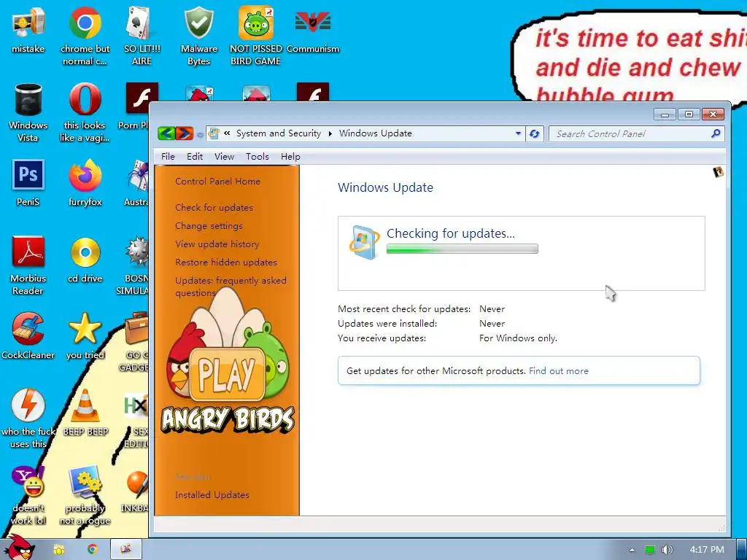The height and width of the screenshot is (560, 747).
Task: Click the green tray status icon
Action: (x=650, y=550)
